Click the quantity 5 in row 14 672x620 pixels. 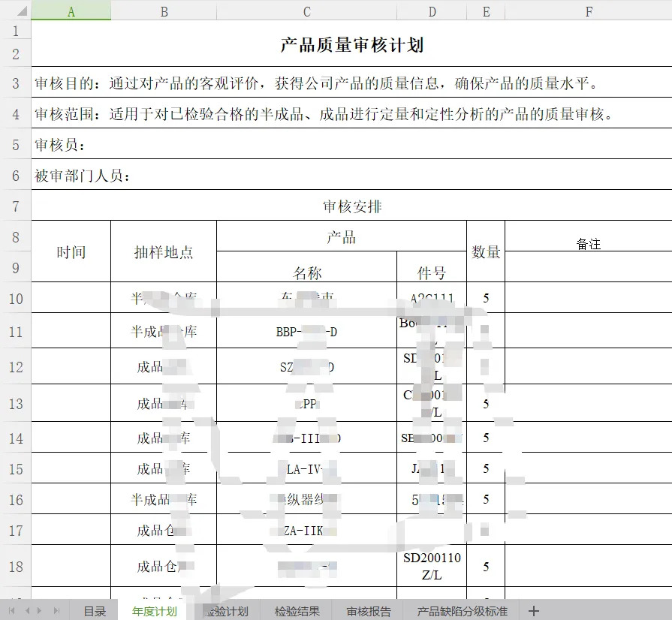pyautogui.click(x=486, y=438)
